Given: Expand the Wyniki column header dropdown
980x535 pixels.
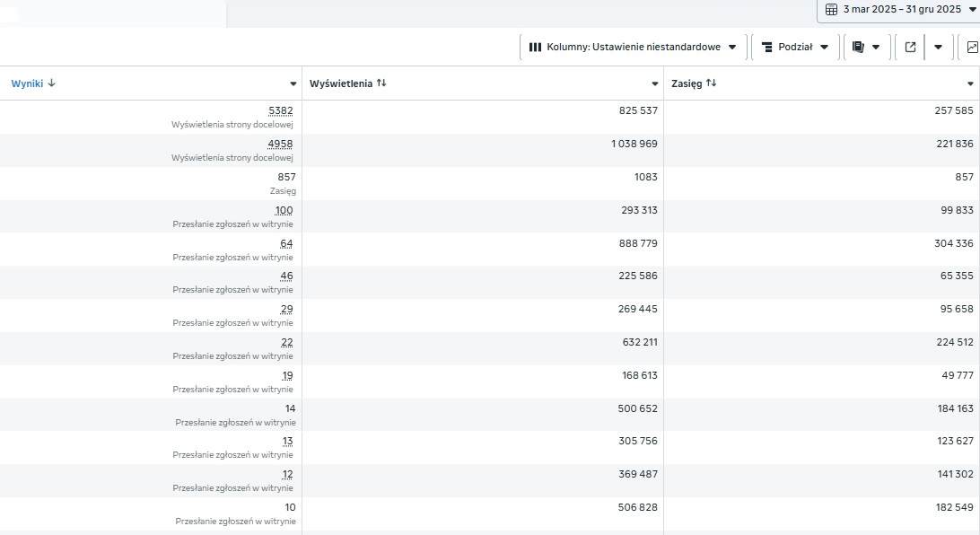Looking at the screenshot, I should coord(293,83).
